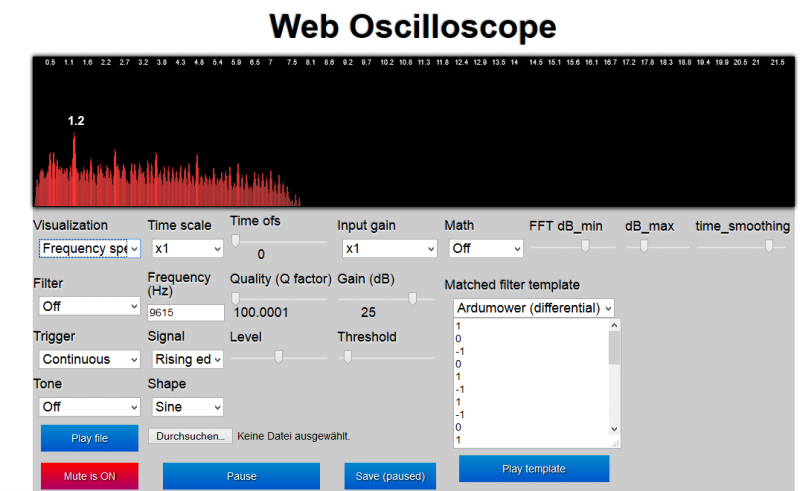Click the Gain value 25
The height and width of the screenshot is (491, 800).
368,312
